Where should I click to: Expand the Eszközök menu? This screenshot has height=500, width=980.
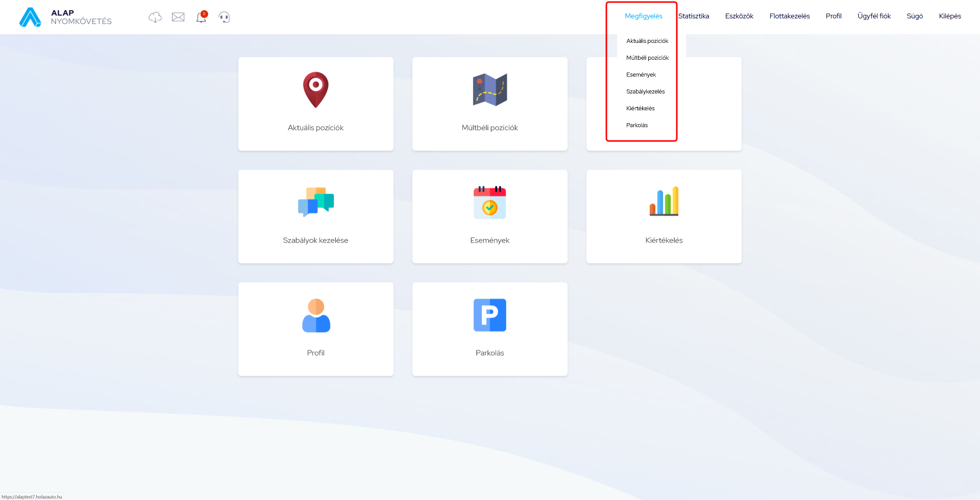[x=739, y=16]
